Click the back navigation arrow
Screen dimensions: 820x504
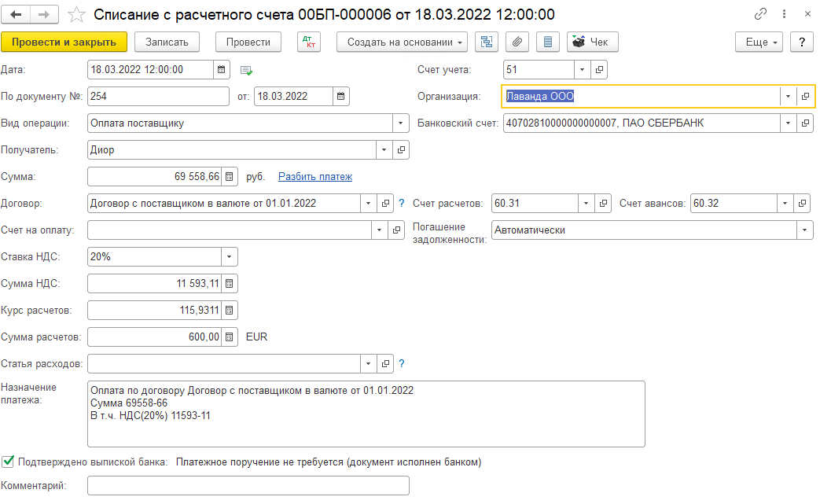click(x=16, y=14)
